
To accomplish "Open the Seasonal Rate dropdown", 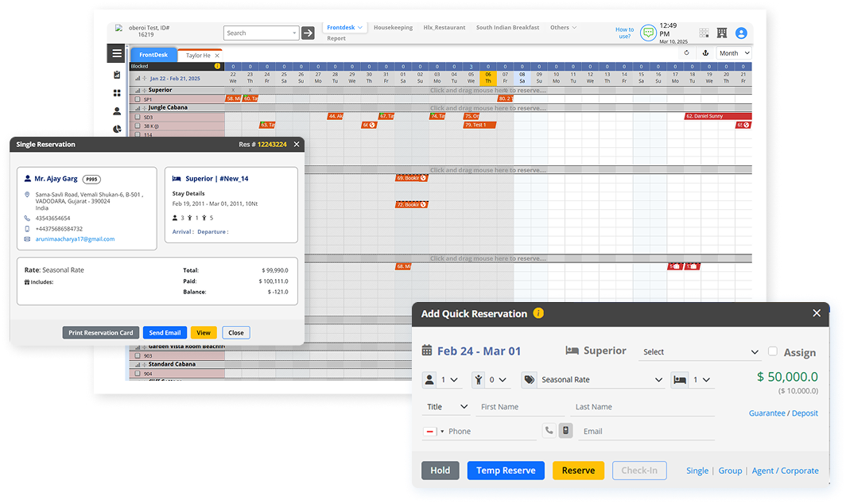I will pos(601,380).
